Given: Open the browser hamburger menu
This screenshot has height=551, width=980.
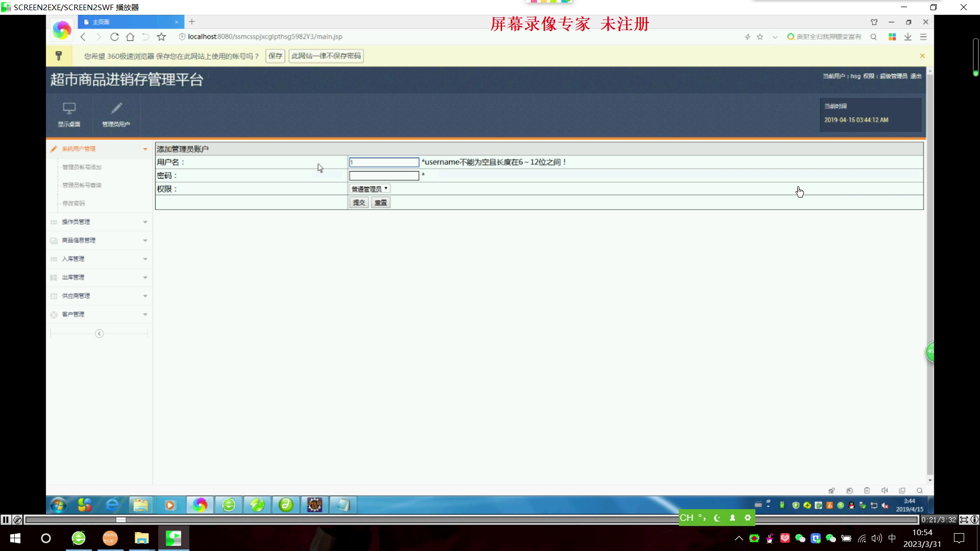Looking at the screenshot, I should coord(923,37).
